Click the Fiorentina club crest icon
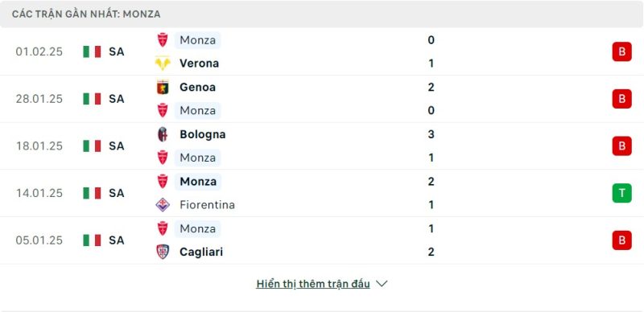This screenshot has height=312, width=644. coord(163,204)
